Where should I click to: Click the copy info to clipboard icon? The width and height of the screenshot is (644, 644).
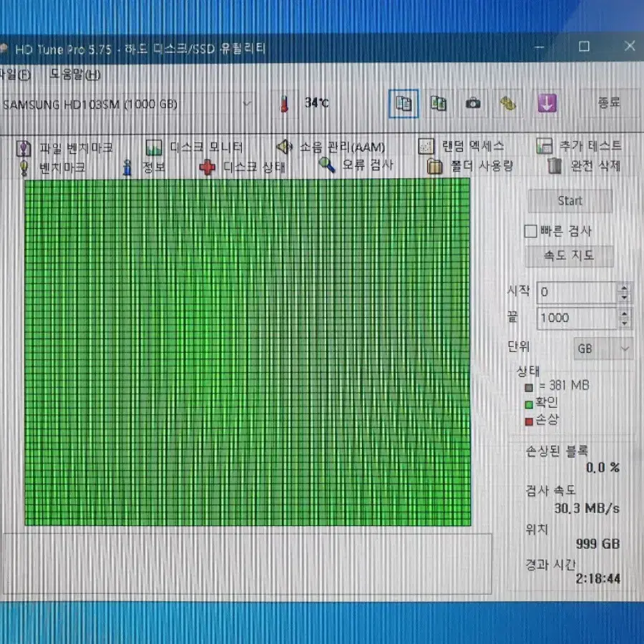coord(404,104)
